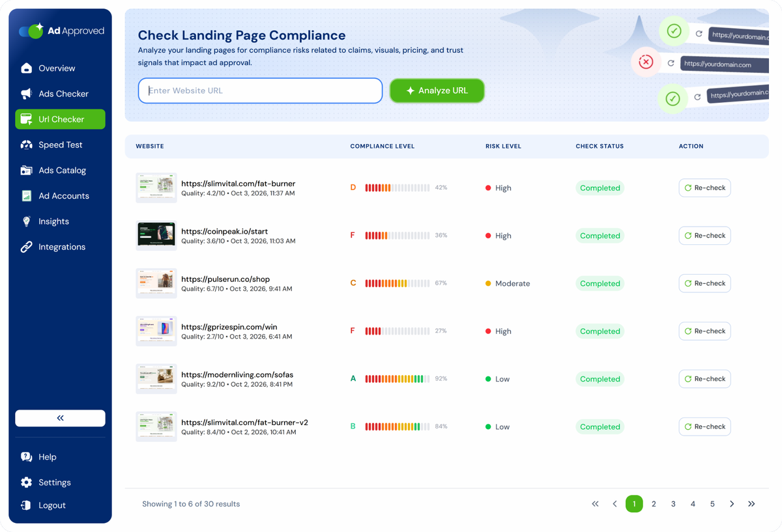This screenshot has height=532, width=782.
Task: Click the https://pulserun.co/shop URL
Action: click(225, 279)
